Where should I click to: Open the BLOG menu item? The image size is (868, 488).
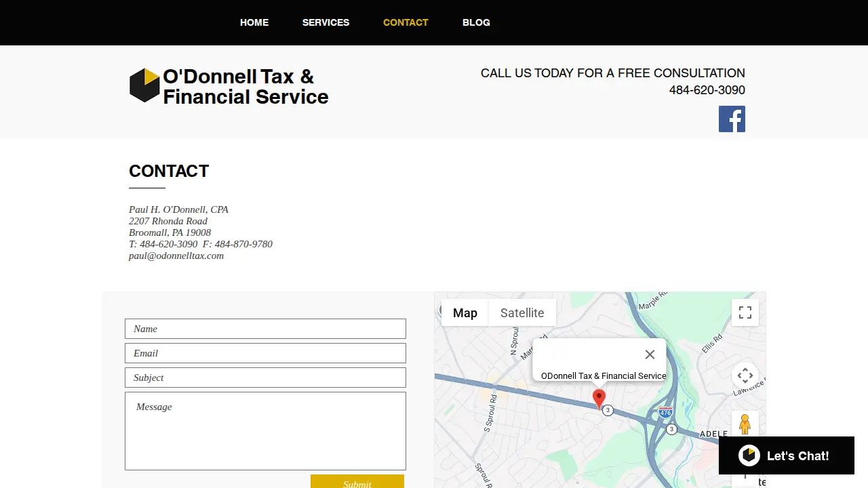point(476,22)
